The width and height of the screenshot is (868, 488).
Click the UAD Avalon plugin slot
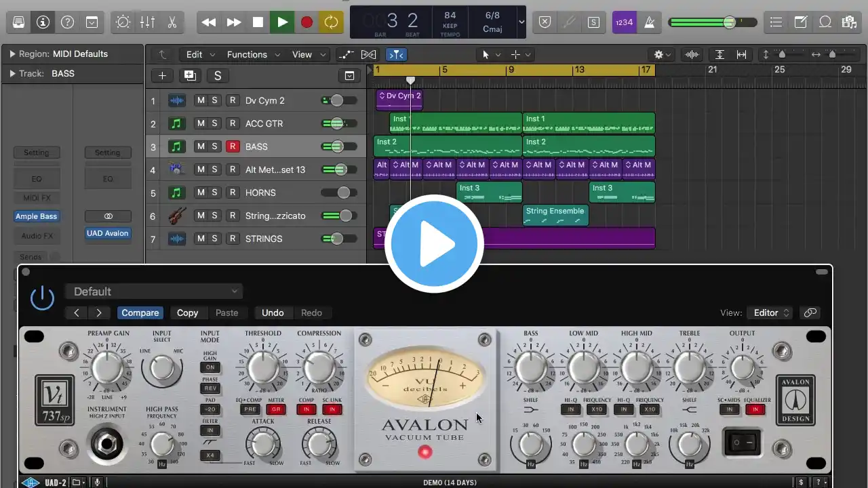click(x=107, y=233)
